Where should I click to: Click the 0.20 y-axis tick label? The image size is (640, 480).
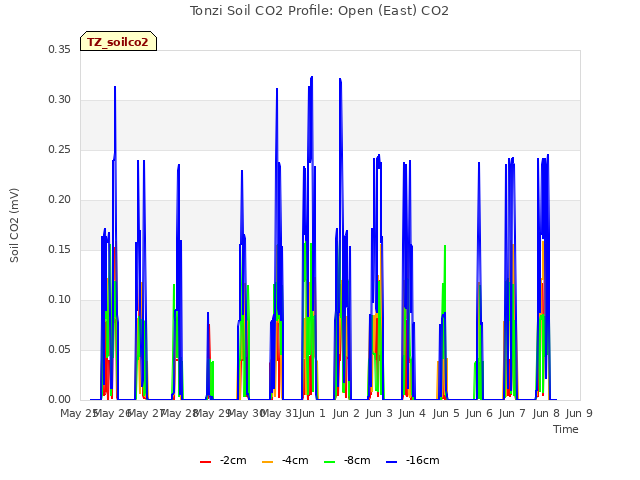[x=60, y=200]
